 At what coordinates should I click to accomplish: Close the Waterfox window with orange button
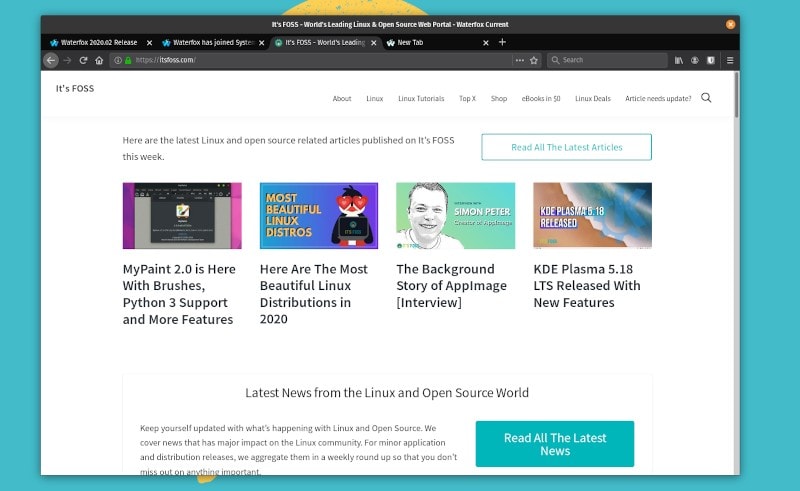pyautogui.click(x=731, y=24)
